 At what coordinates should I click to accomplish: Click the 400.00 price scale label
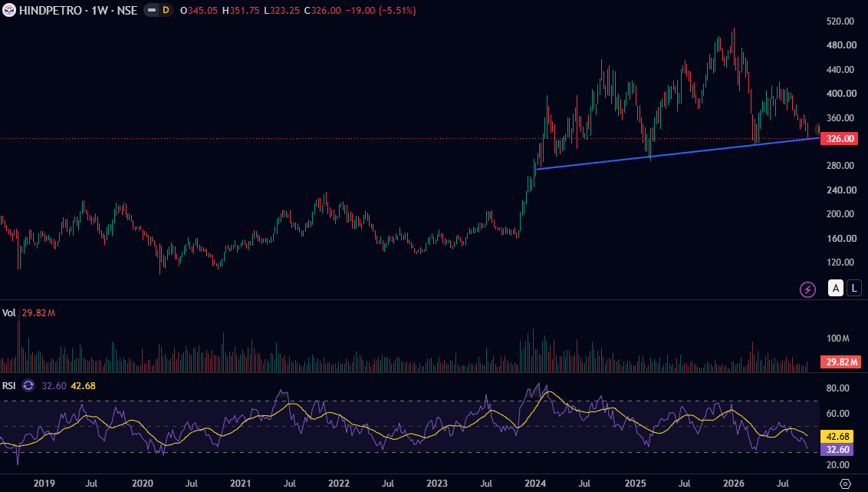[841, 94]
